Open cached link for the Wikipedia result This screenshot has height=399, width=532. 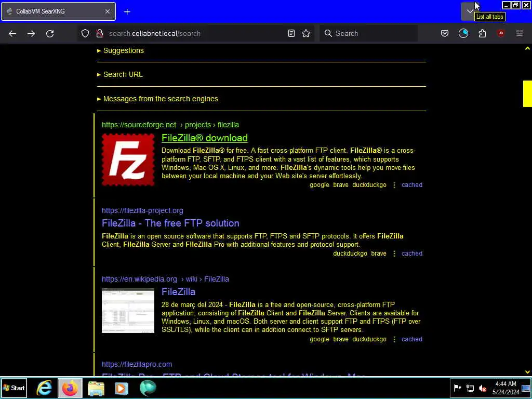pyautogui.click(x=412, y=339)
